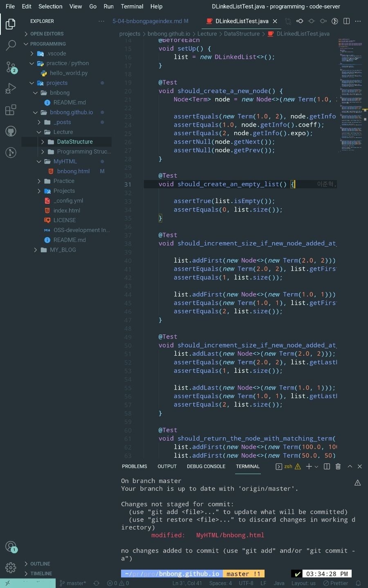Open the Run and Debug view
The height and width of the screenshot is (588, 368).
click(11, 88)
